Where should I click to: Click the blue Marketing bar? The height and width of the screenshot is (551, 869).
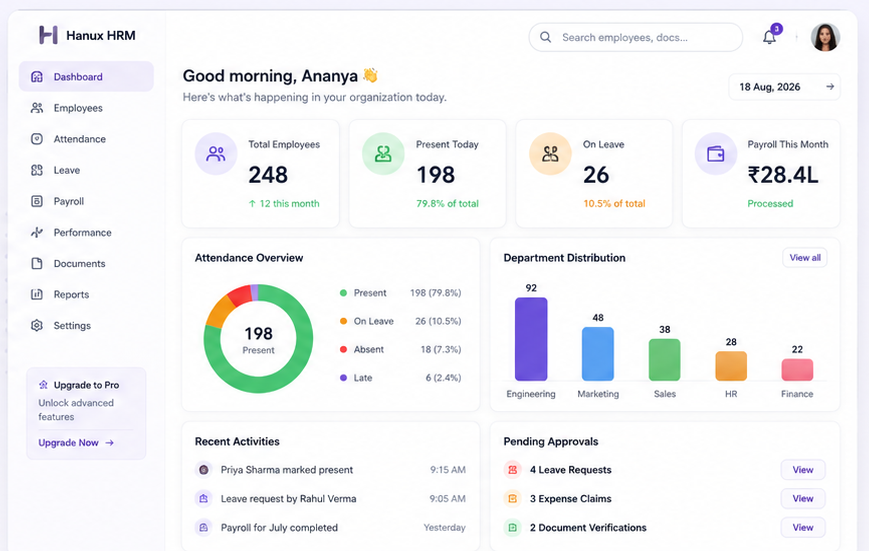pos(597,354)
